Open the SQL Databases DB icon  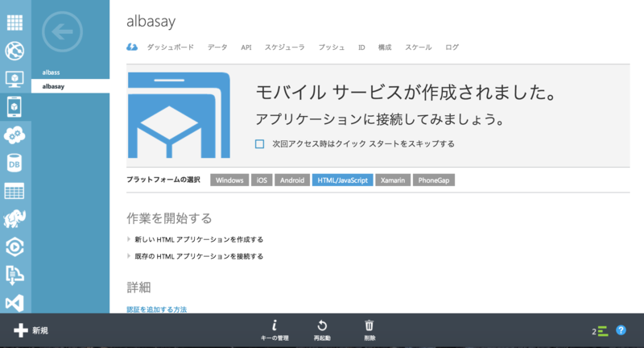coord(14,163)
